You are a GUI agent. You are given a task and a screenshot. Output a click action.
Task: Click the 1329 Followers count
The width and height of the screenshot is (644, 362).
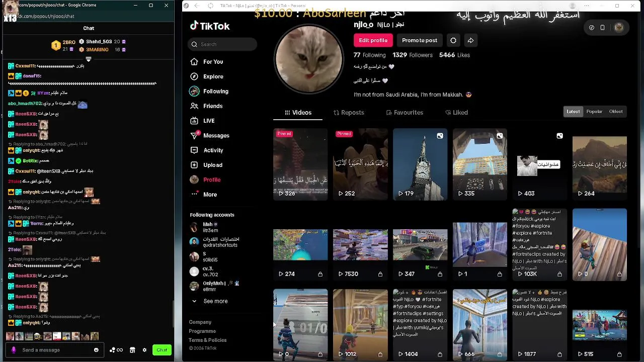click(413, 55)
